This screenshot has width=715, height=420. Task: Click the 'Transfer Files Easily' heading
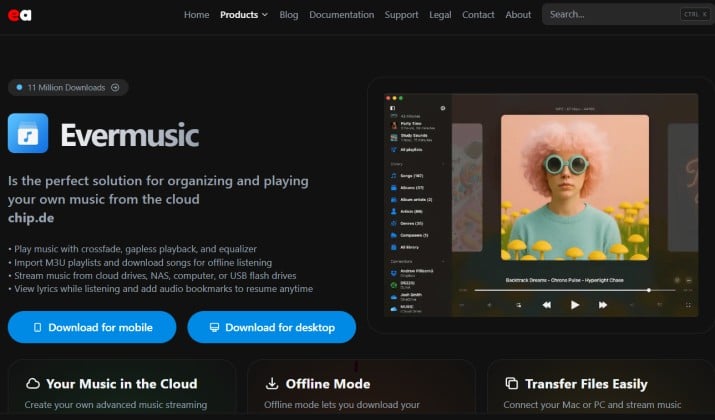pyautogui.click(x=586, y=384)
